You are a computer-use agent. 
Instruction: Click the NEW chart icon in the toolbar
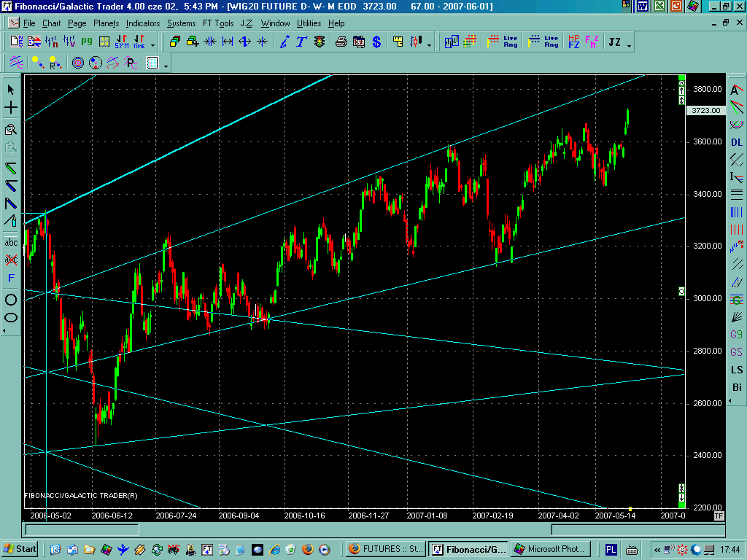click(16, 42)
